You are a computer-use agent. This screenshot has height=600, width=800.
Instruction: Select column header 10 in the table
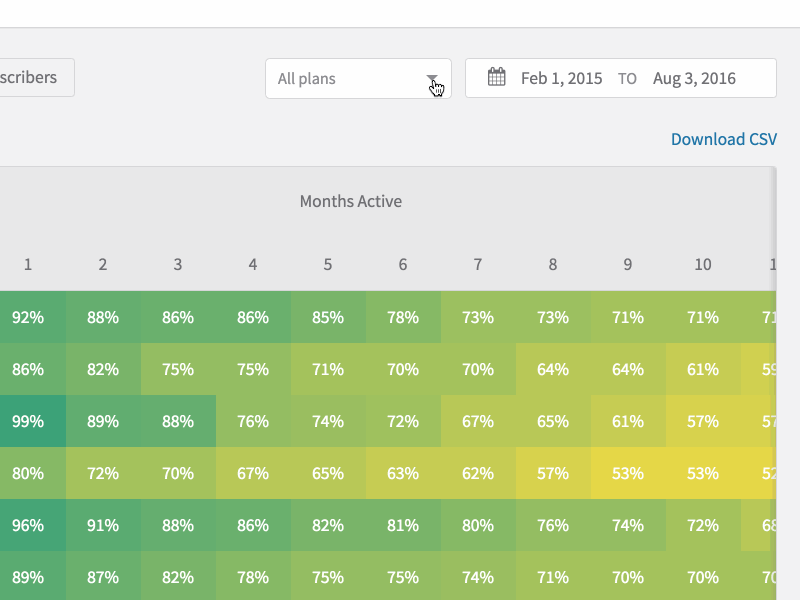pos(702,264)
